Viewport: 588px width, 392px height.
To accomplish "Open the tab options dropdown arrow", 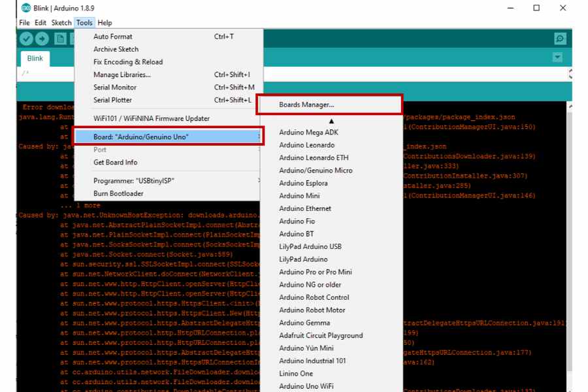I will tap(558, 57).
